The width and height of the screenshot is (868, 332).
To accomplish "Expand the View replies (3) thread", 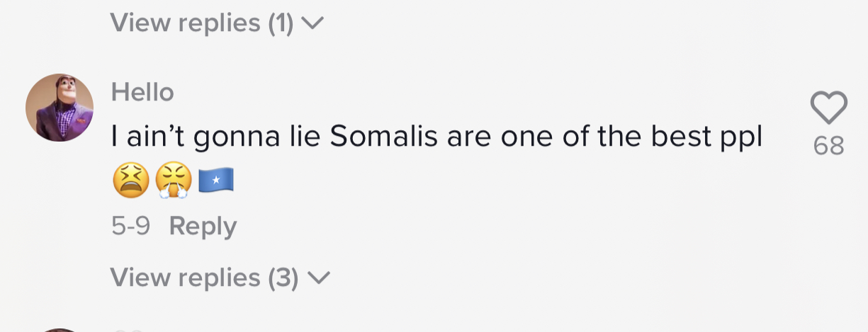I will pos(204,277).
